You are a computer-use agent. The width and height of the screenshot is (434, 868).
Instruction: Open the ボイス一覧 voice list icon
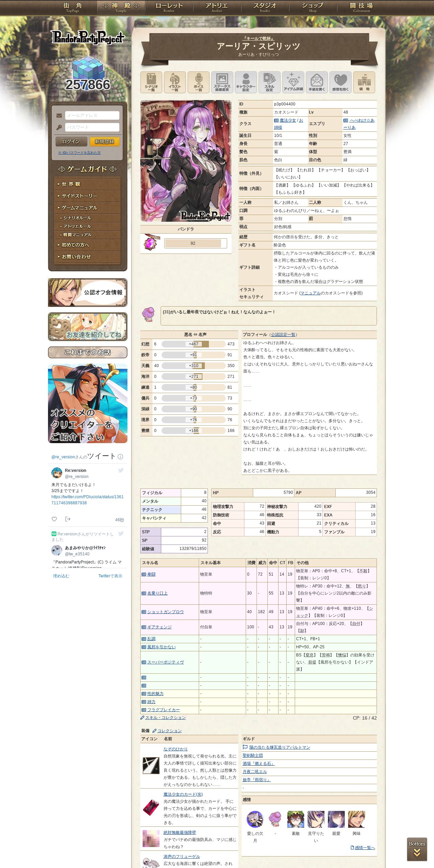(198, 82)
